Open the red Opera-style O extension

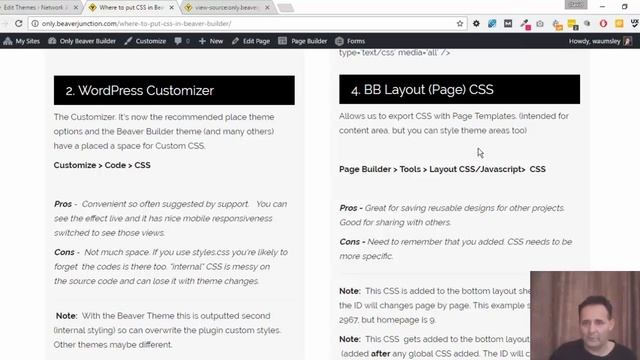coord(603,23)
